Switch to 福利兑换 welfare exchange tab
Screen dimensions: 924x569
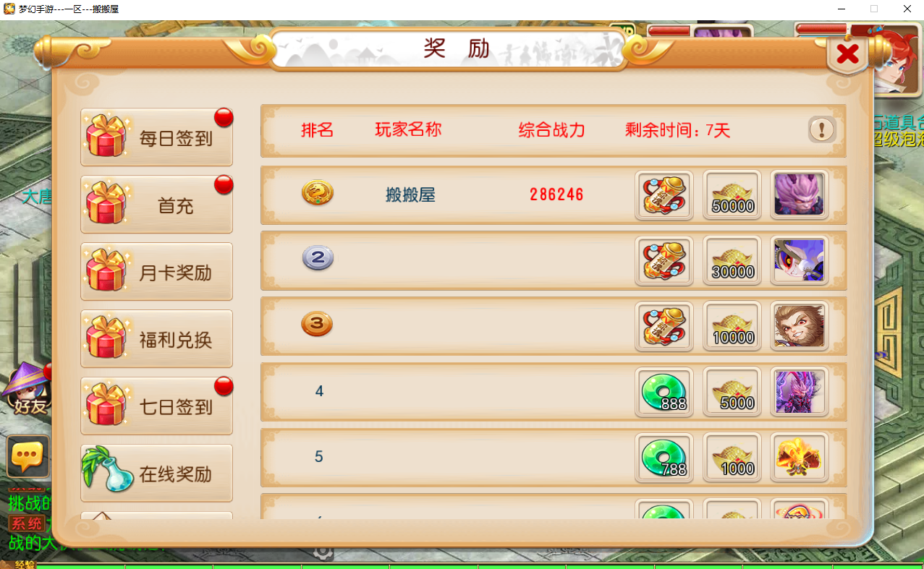pyautogui.click(x=156, y=339)
